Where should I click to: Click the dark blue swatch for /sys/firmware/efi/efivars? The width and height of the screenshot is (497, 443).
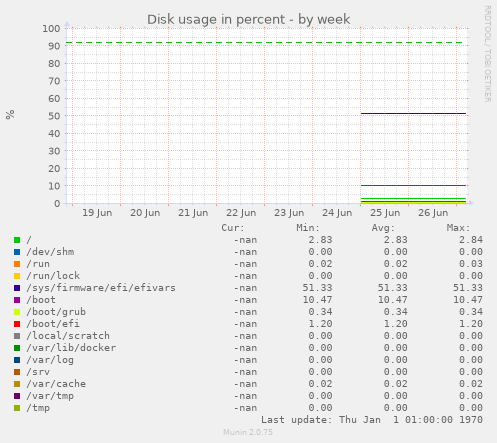point(17,288)
